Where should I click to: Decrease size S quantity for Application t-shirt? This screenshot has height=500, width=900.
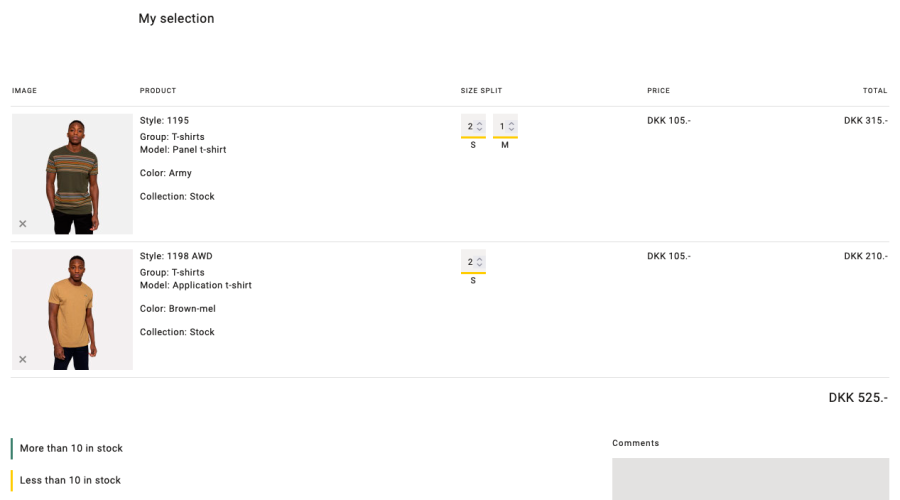pyautogui.click(x=480, y=266)
